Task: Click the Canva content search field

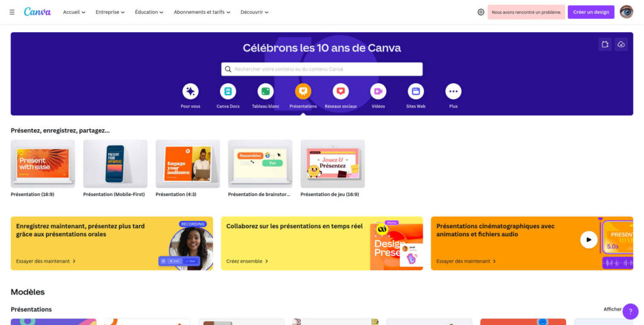Action: pos(322,69)
